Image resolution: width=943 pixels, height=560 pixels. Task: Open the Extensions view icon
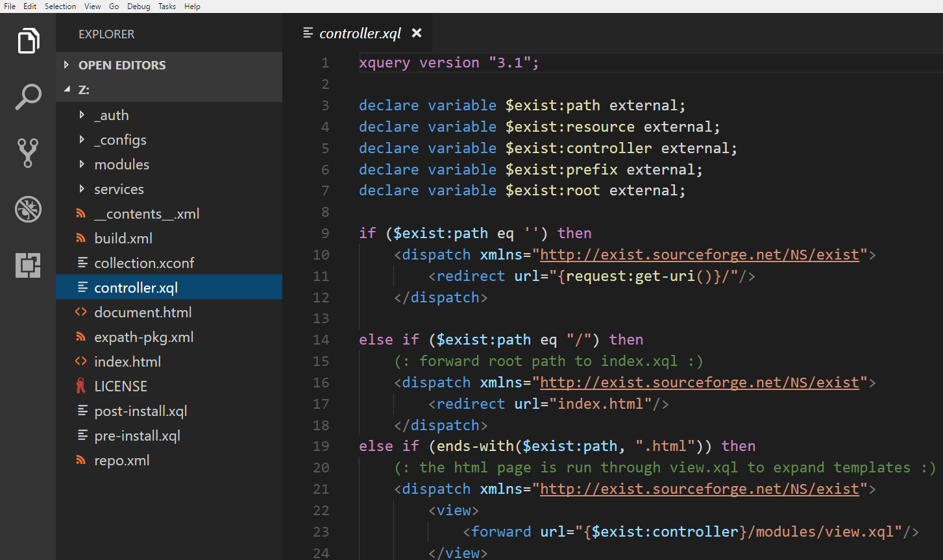click(x=28, y=265)
